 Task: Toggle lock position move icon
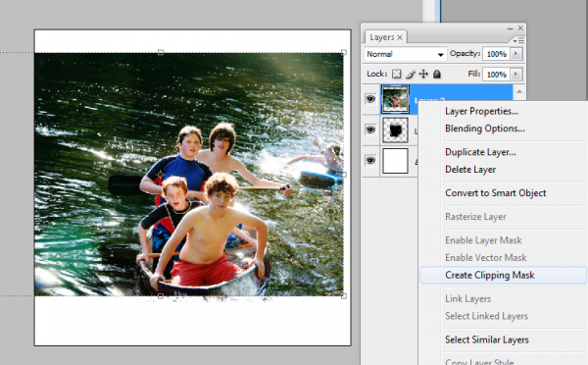pos(423,74)
